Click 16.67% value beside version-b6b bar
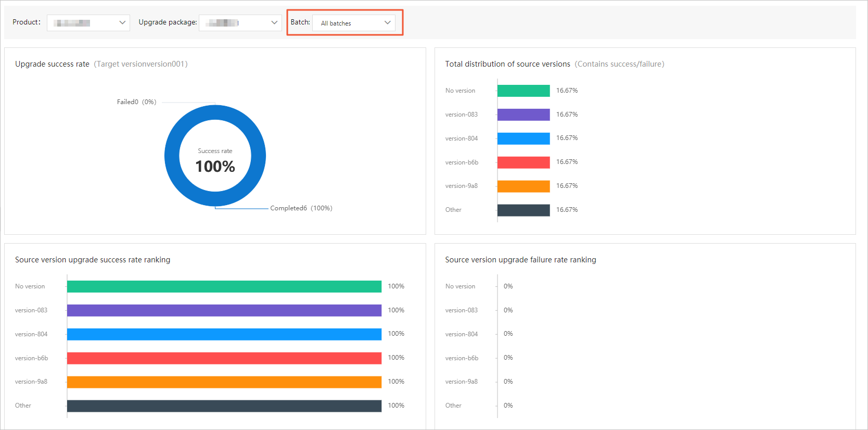 [x=567, y=162]
